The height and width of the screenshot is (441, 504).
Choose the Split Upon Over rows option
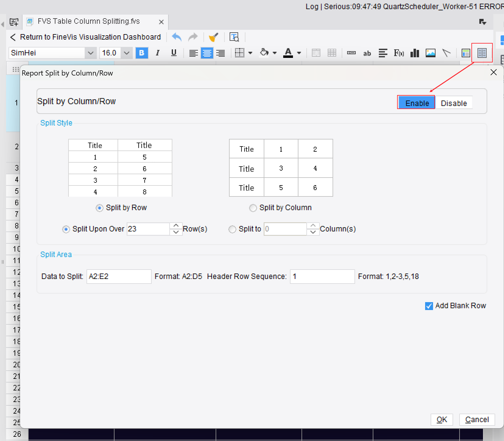(x=66, y=229)
